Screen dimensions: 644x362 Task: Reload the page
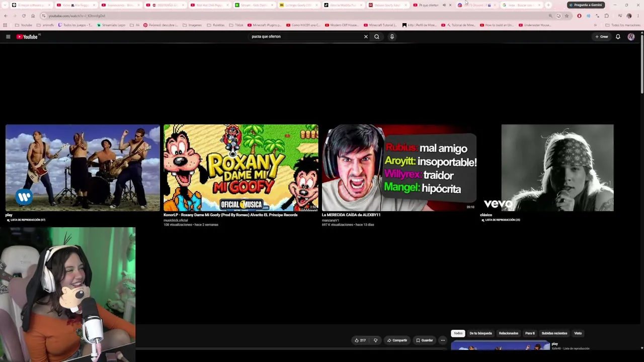(24, 16)
